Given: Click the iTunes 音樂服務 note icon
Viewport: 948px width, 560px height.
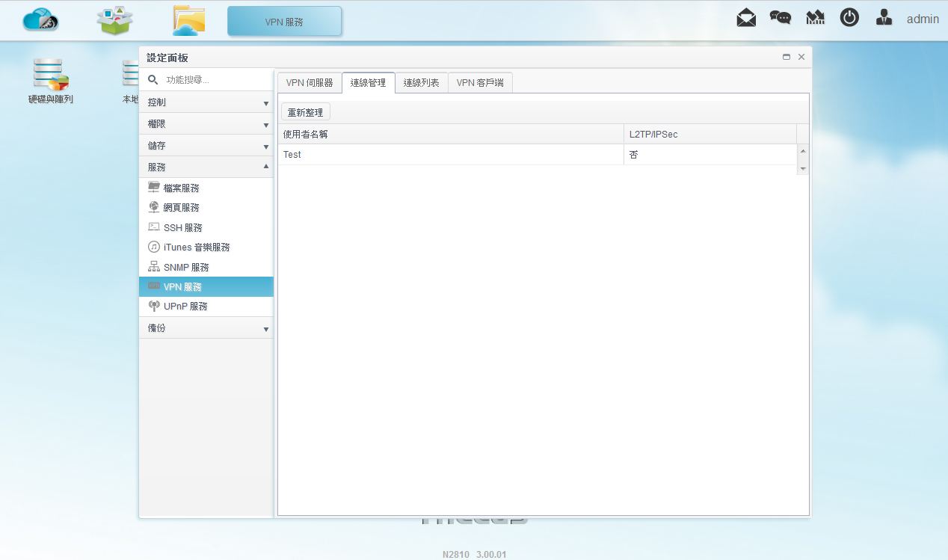Looking at the screenshot, I should click(154, 247).
